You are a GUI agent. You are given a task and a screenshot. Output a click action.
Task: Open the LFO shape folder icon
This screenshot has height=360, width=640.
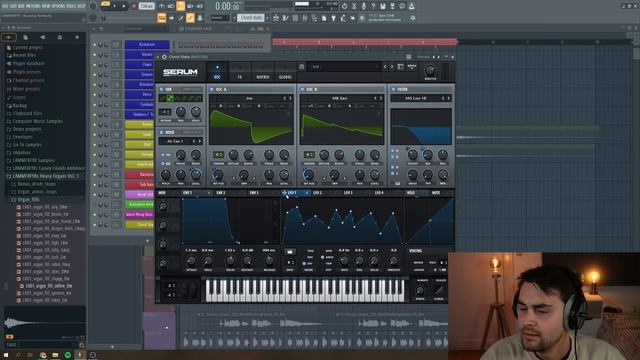pyautogui.click(x=289, y=252)
